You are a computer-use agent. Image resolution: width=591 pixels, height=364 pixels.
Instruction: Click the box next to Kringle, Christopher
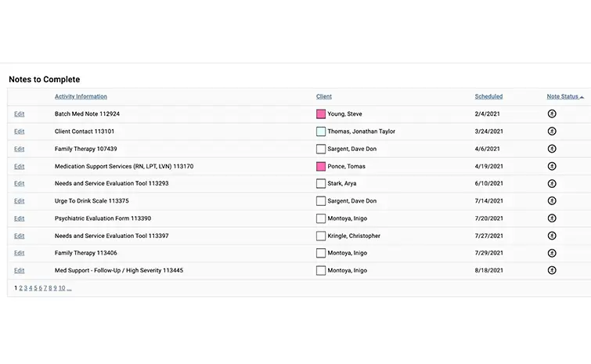pos(321,236)
